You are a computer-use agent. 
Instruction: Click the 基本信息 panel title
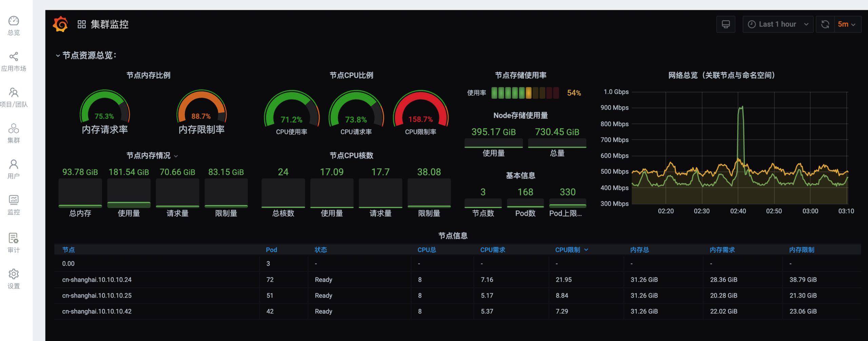(x=521, y=175)
